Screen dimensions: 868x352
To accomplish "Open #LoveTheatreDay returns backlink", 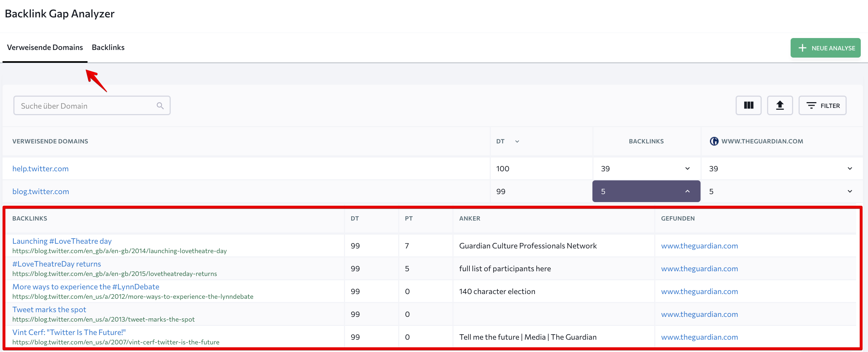I will coord(56,264).
